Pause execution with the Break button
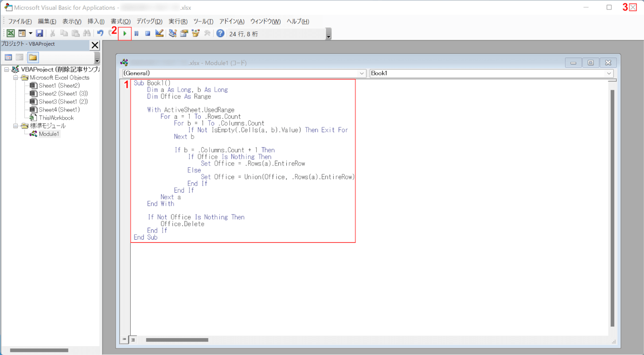 (137, 33)
